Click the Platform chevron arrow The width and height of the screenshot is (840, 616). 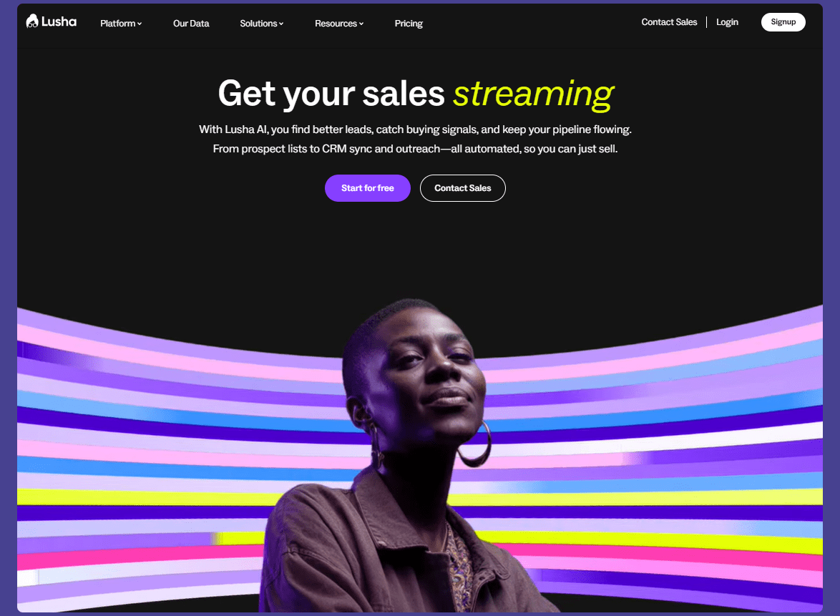(x=140, y=24)
